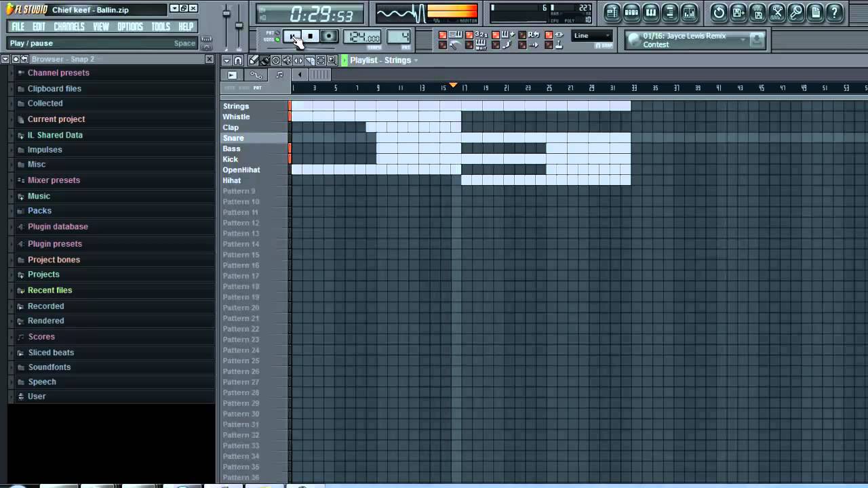The width and height of the screenshot is (868, 488).
Task: Open the CHANNELS menu
Action: click(x=69, y=26)
